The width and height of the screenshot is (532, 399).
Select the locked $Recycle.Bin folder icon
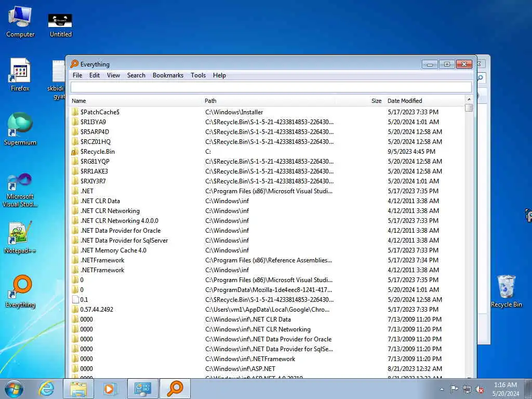coord(75,152)
